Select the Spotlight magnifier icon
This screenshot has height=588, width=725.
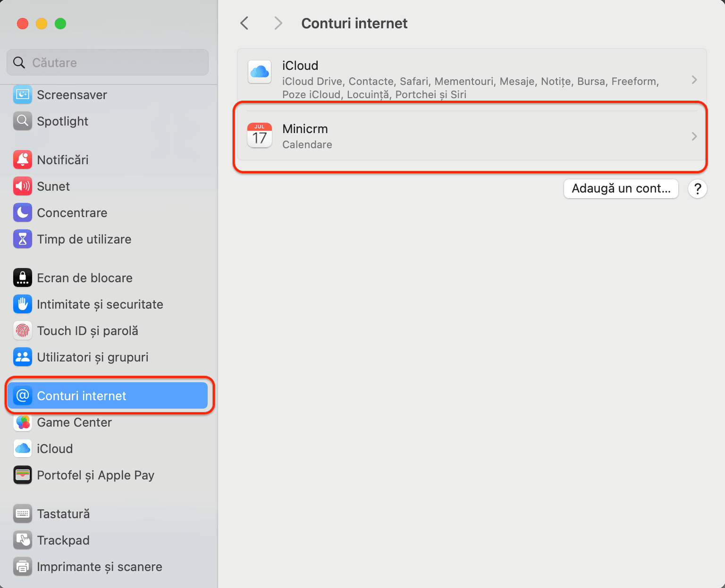click(x=23, y=121)
